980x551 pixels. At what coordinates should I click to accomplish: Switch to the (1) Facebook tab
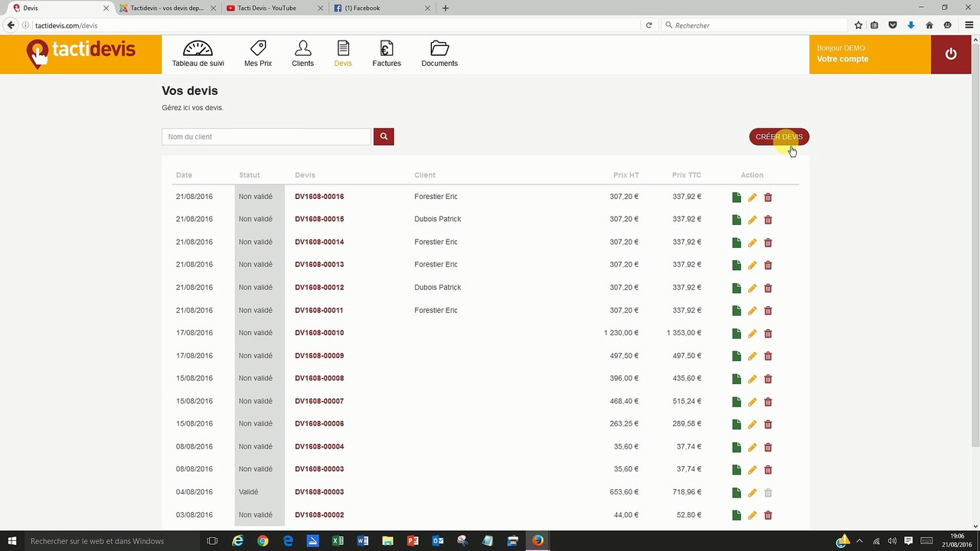point(381,8)
